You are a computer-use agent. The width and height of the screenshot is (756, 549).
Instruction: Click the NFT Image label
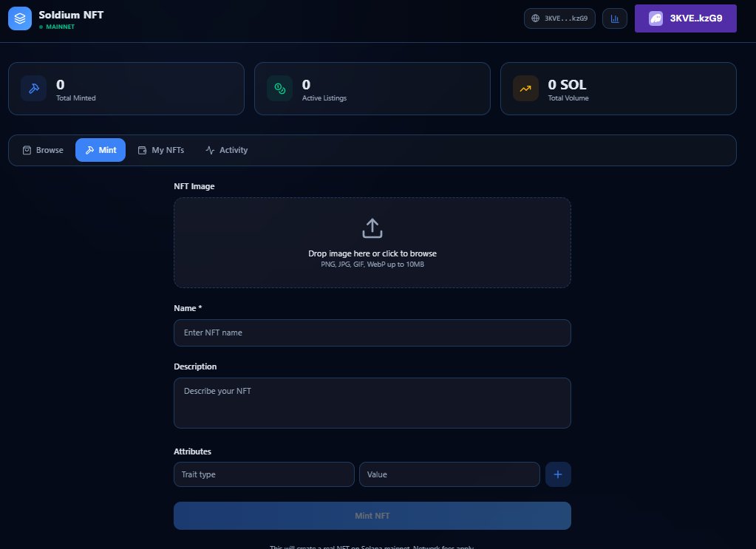click(194, 186)
